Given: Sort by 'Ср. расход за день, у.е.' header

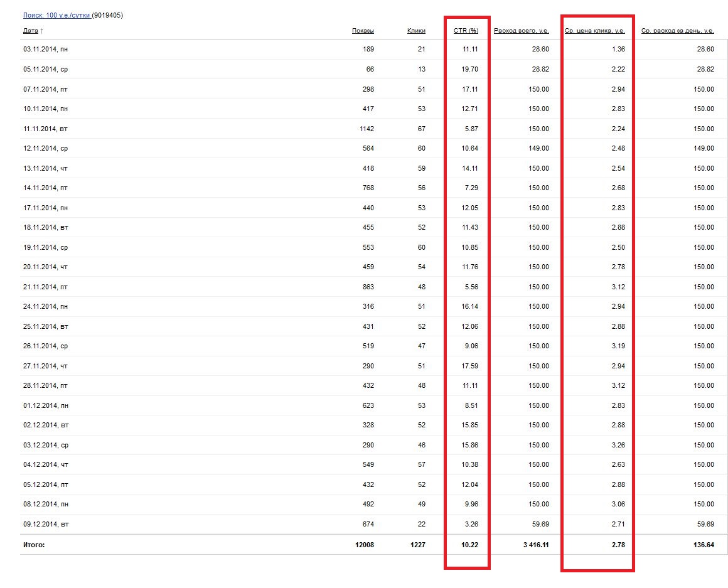Looking at the screenshot, I should click(678, 31).
